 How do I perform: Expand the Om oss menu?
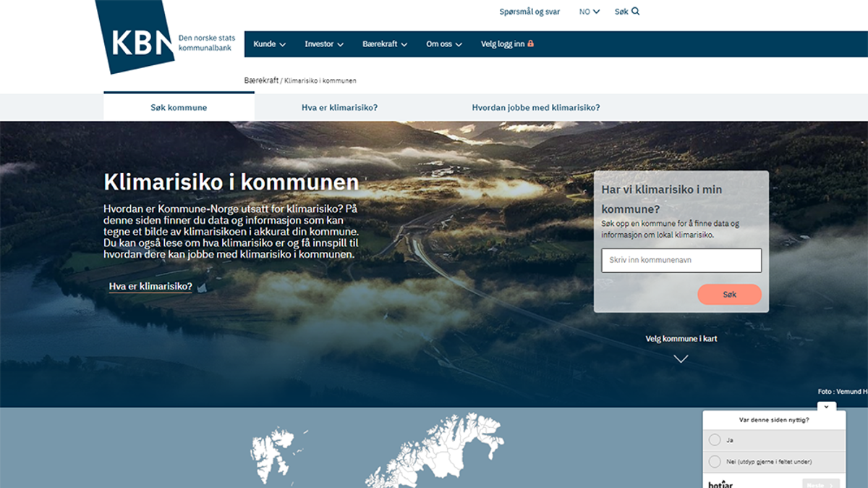pos(441,43)
